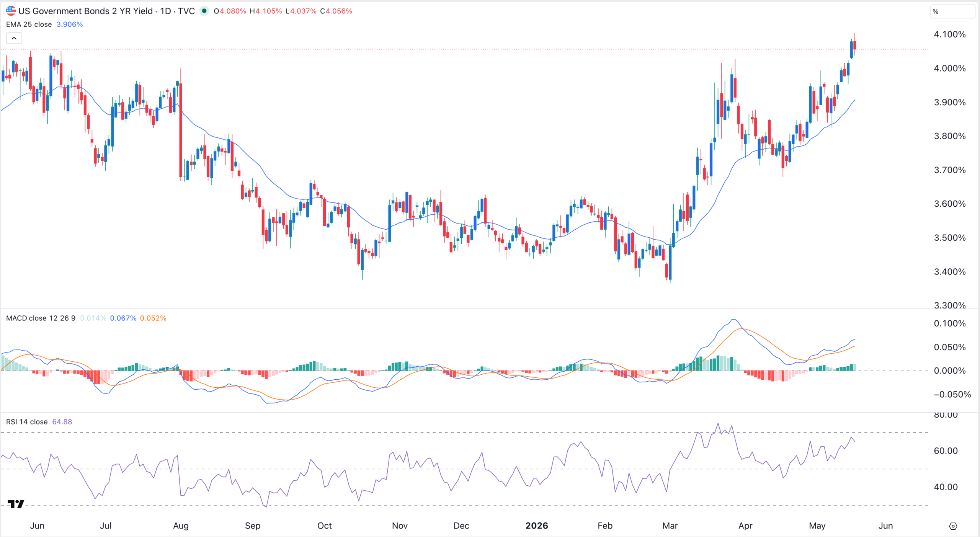Click the 0.100% MACD axis label
The height and width of the screenshot is (537, 980).
pos(950,323)
